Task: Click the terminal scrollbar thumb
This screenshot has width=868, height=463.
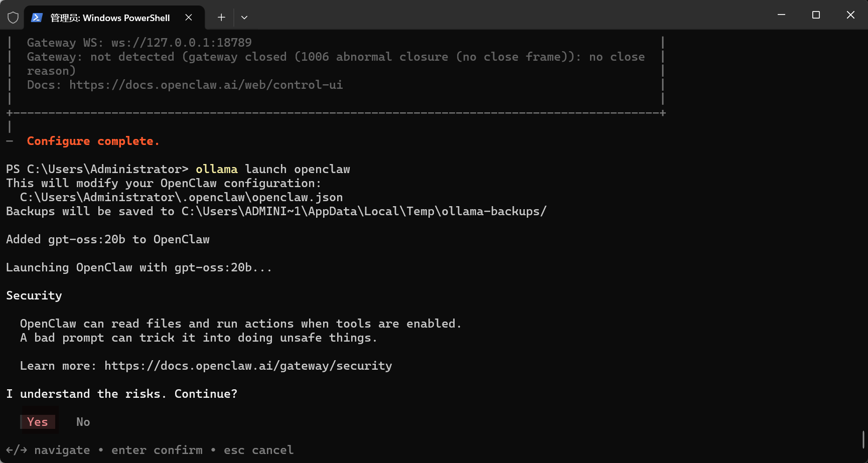Action: click(x=863, y=439)
